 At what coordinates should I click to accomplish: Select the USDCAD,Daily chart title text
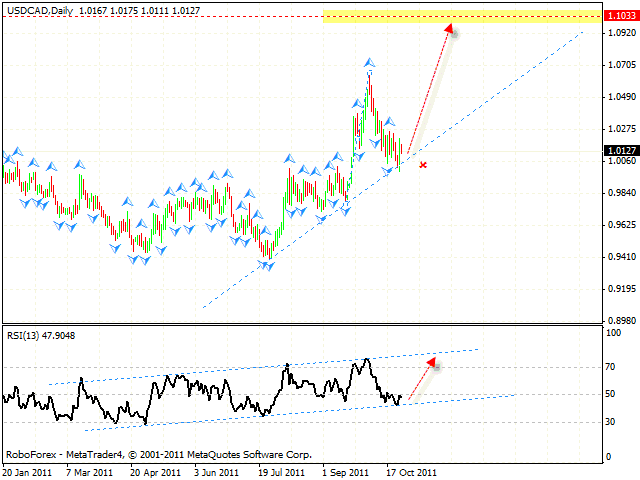pos(39,8)
